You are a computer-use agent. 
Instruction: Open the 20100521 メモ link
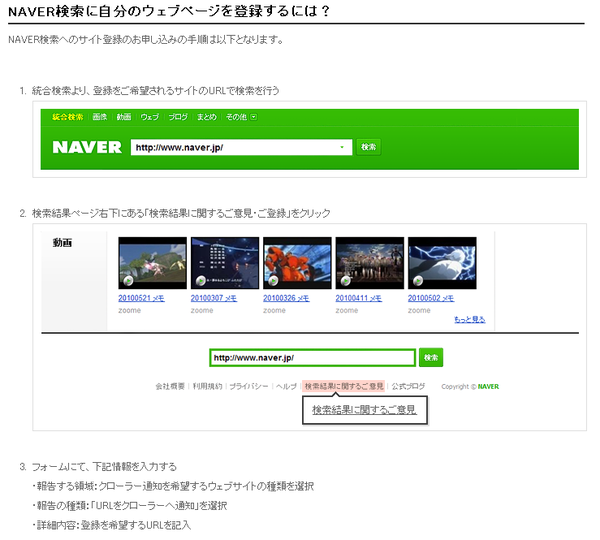tap(141, 298)
